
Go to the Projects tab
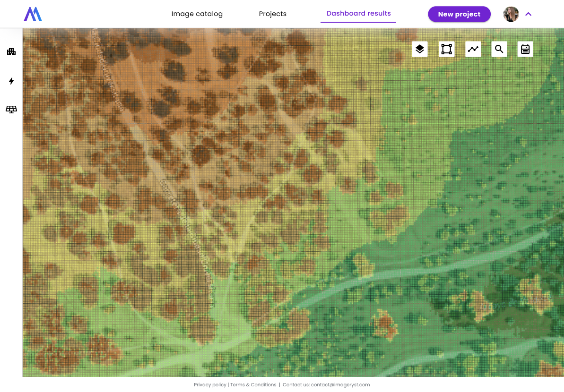click(x=273, y=14)
